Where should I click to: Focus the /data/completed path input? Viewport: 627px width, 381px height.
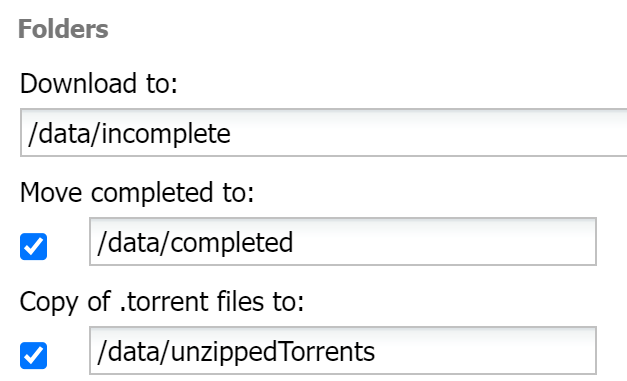coord(343,241)
